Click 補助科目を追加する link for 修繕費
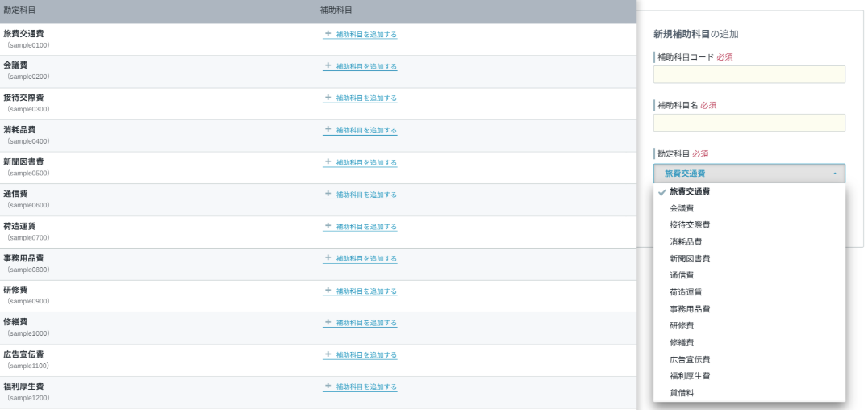This screenshot has width=868, height=410. (360, 323)
